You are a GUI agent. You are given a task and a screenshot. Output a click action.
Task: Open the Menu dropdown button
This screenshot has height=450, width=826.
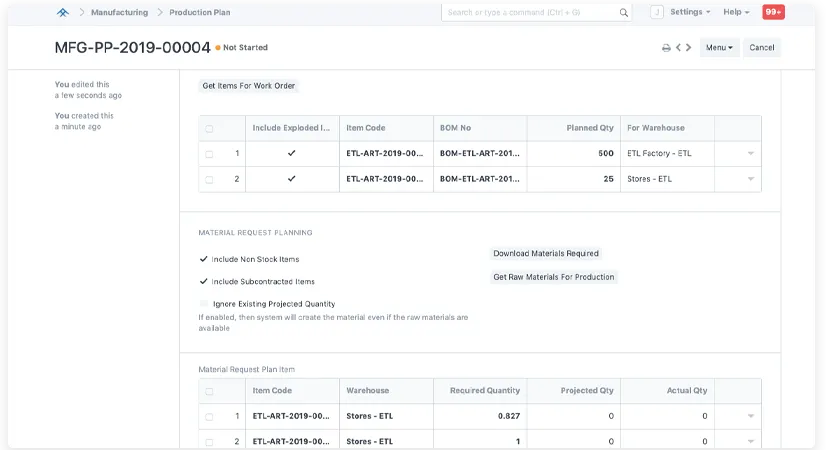click(x=719, y=48)
